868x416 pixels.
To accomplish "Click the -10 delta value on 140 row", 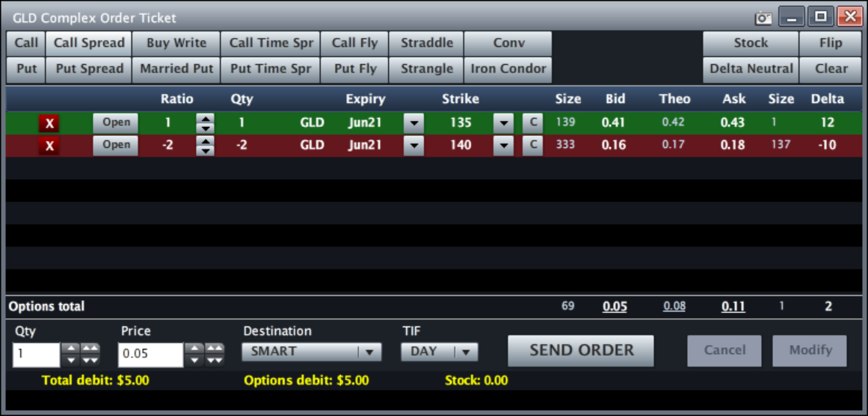I will [827, 146].
